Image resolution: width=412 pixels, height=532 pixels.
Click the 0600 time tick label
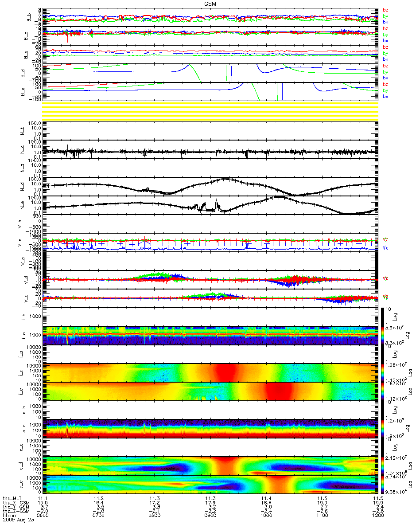click(x=43, y=514)
